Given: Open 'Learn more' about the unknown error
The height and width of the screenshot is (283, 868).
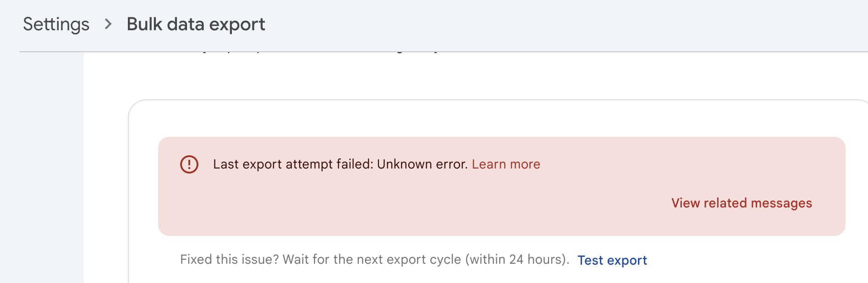Looking at the screenshot, I should [506, 164].
